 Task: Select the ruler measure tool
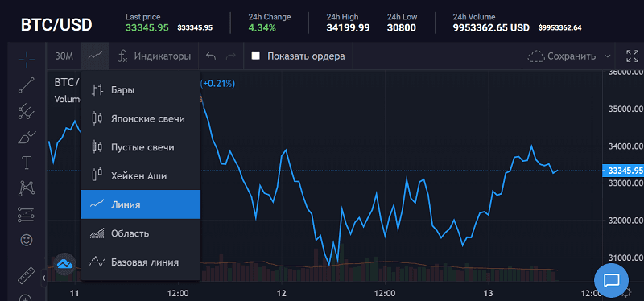(27, 275)
